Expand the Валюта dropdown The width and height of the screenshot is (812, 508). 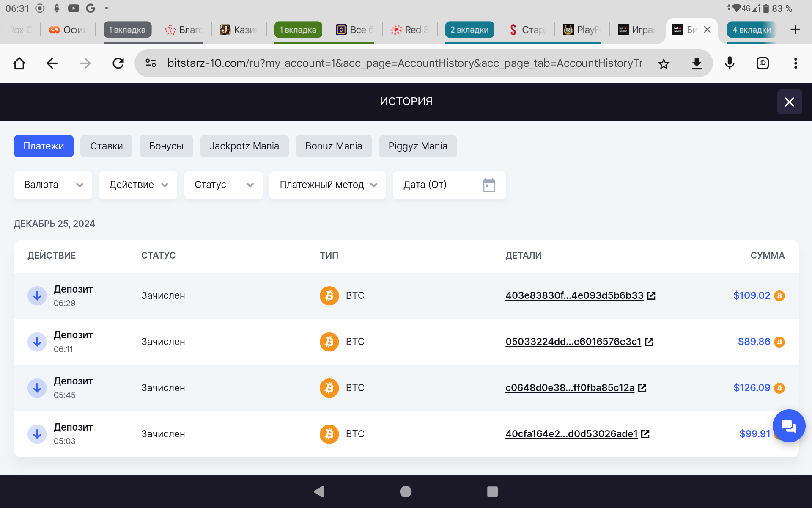53,185
